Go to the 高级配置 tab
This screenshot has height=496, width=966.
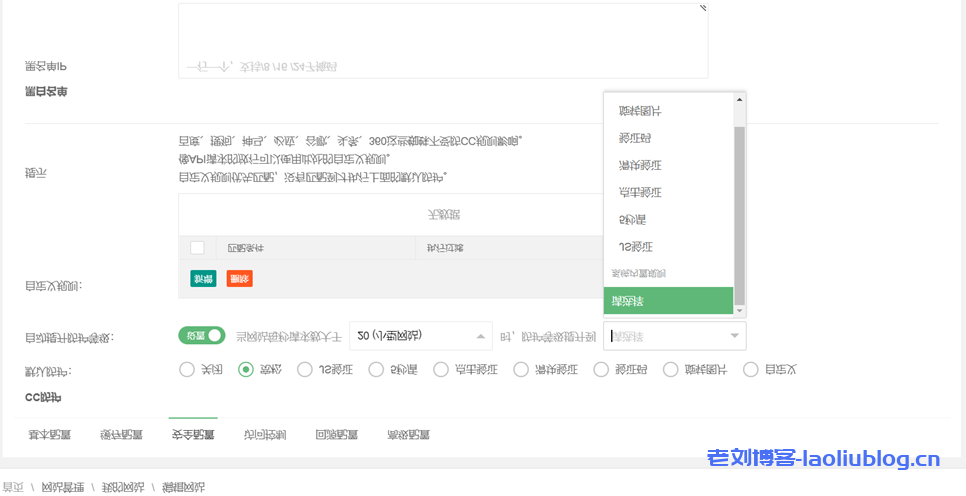[x=409, y=435]
